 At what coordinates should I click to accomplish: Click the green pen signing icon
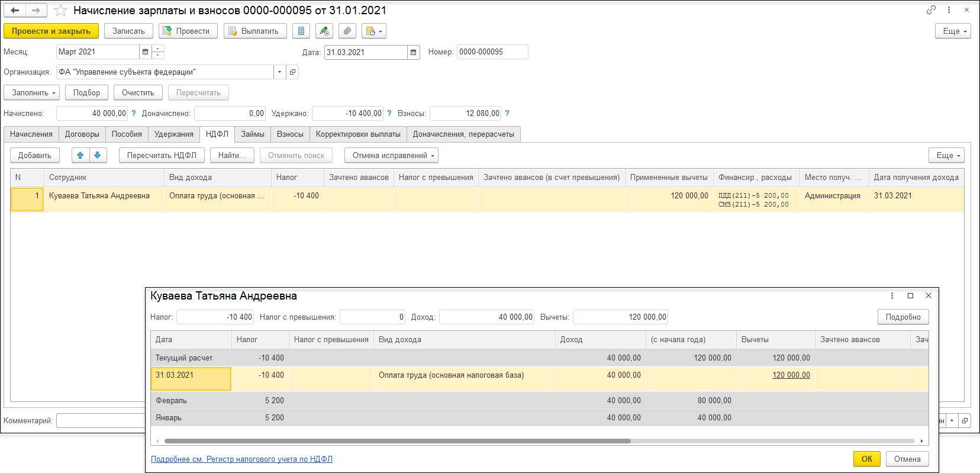pos(324,31)
